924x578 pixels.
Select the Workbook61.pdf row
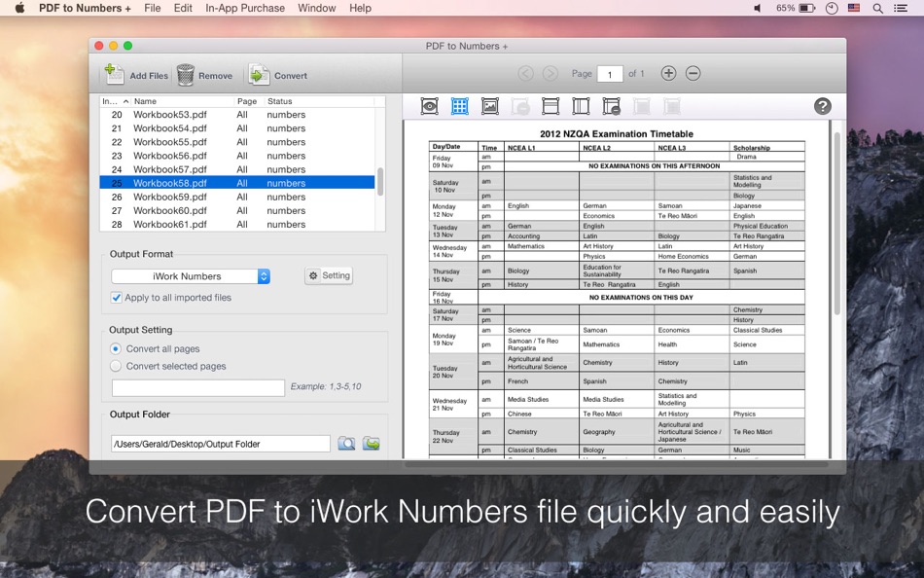tap(237, 224)
